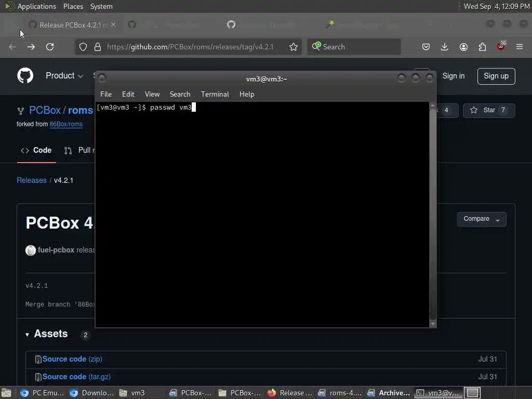Switch to the vm3 file manager taskbar window

pos(141,393)
